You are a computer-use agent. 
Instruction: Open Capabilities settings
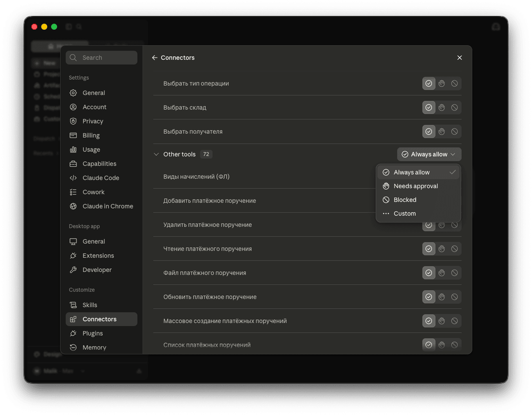click(x=102, y=163)
